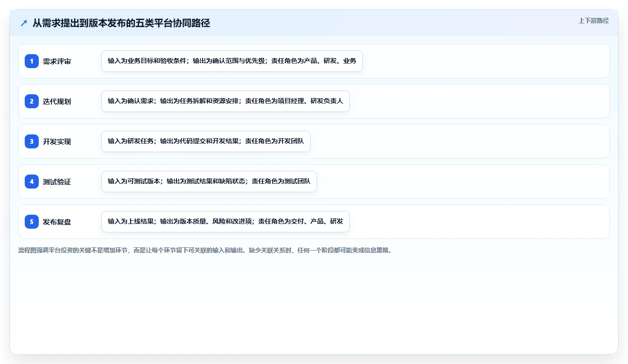Click step badge number 1
This screenshot has width=628, height=364.
[32, 61]
